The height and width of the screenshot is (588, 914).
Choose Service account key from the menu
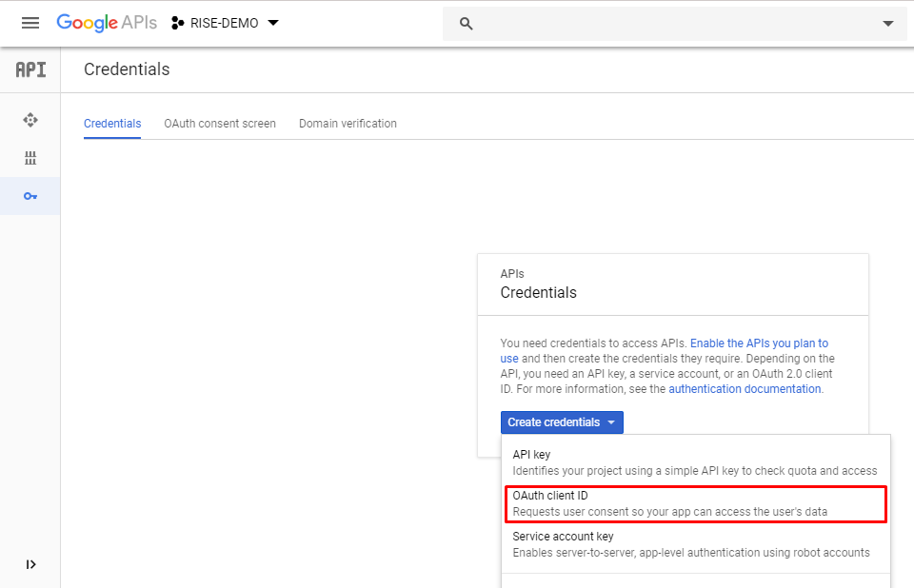click(x=695, y=544)
